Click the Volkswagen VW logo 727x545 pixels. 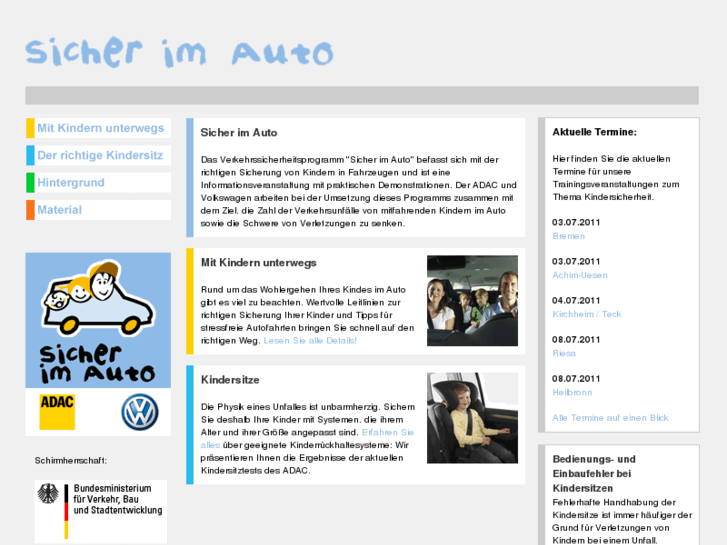tap(140, 412)
